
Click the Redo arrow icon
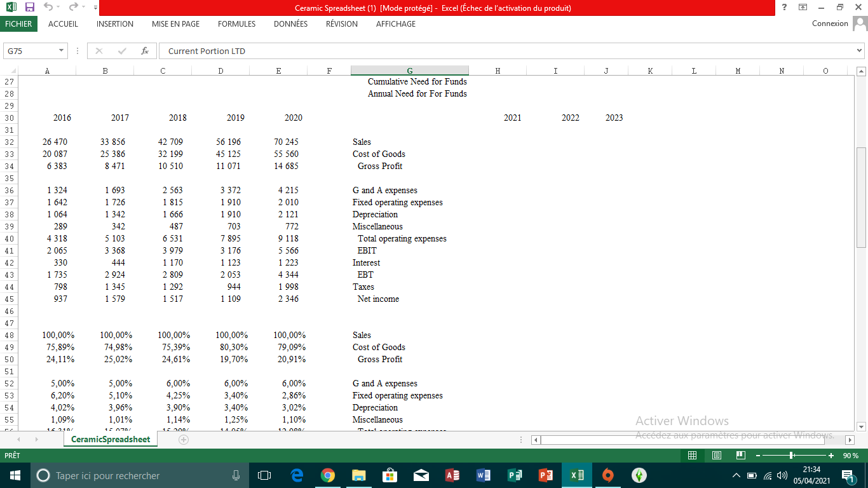[x=74, y=8]
